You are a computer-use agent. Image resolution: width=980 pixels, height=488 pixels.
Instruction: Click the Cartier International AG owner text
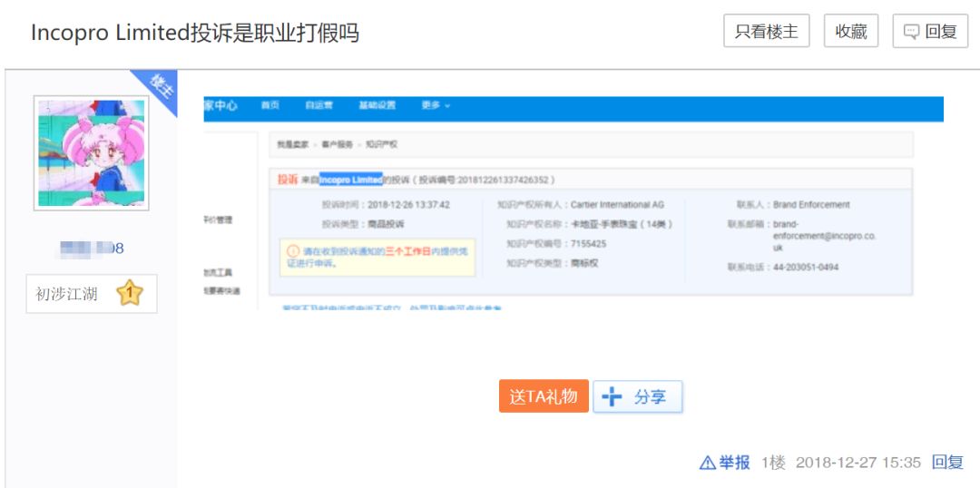point(618,205)
